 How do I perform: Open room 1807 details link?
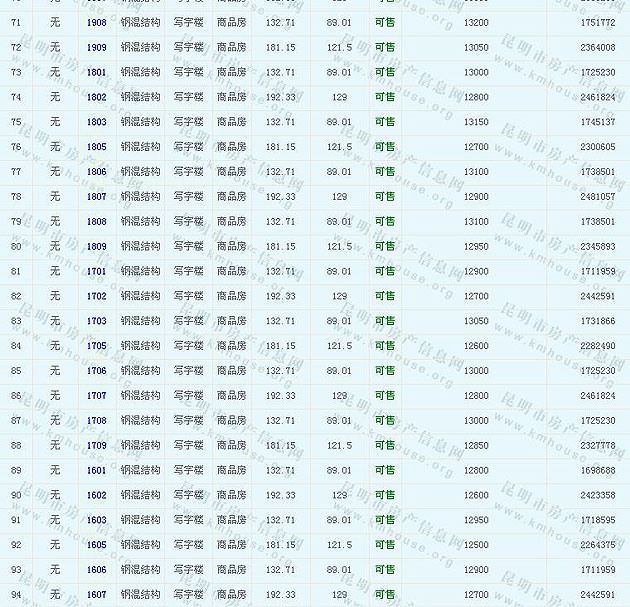pos(96,197)
